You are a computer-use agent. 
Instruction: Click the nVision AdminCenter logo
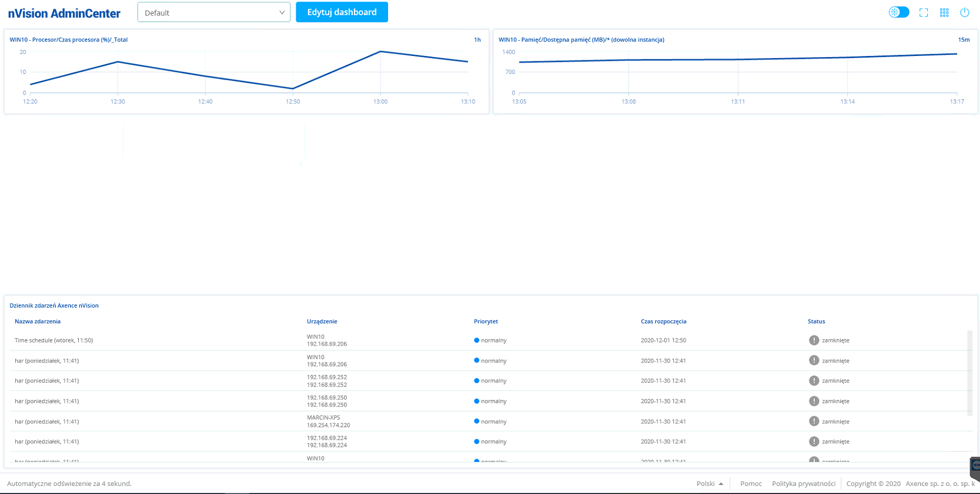[64, 14]
